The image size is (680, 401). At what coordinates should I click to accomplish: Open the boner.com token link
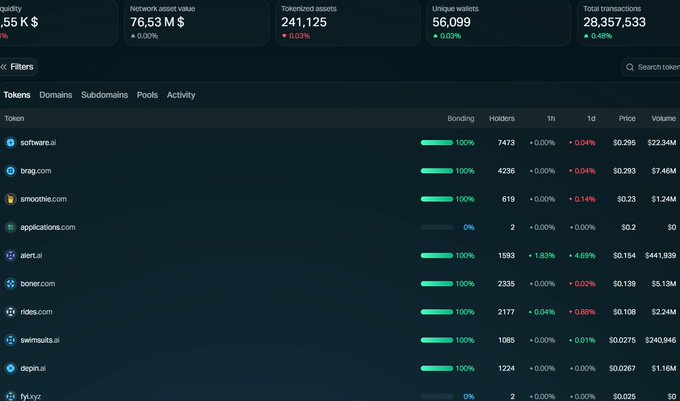[38, 284]
